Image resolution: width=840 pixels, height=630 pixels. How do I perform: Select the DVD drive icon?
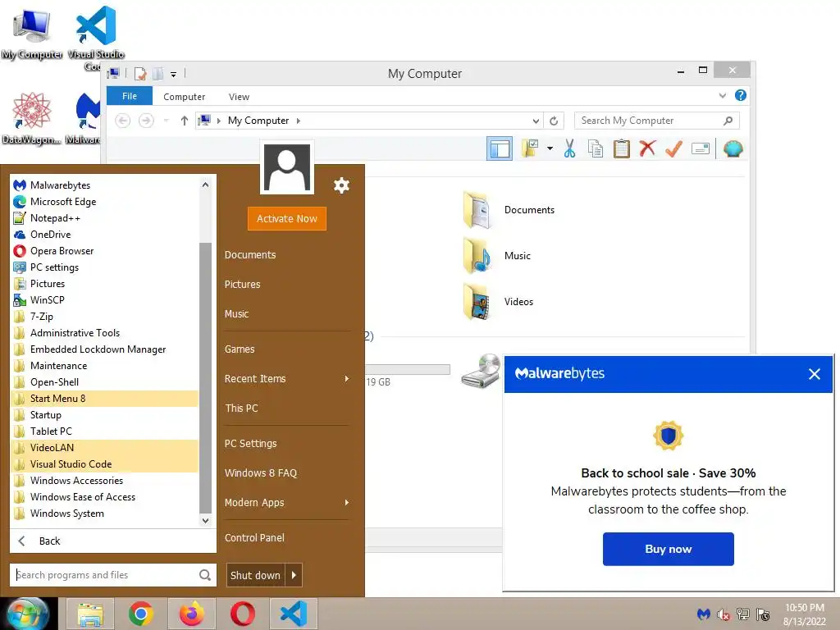click(481, 371)
